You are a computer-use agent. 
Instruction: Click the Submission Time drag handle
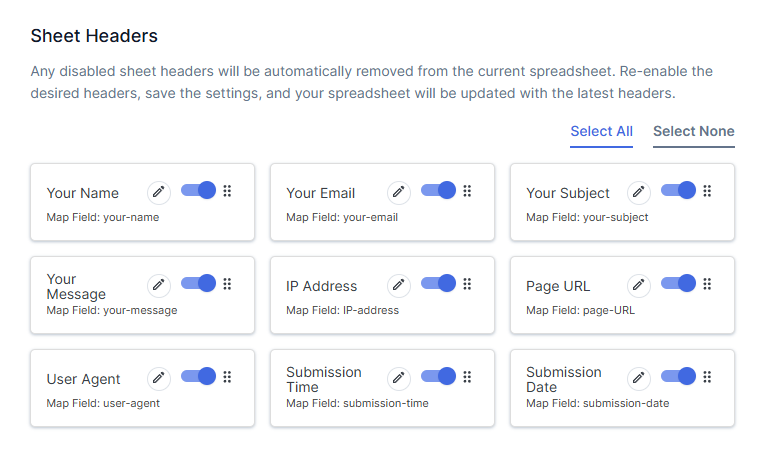(467, 377)
